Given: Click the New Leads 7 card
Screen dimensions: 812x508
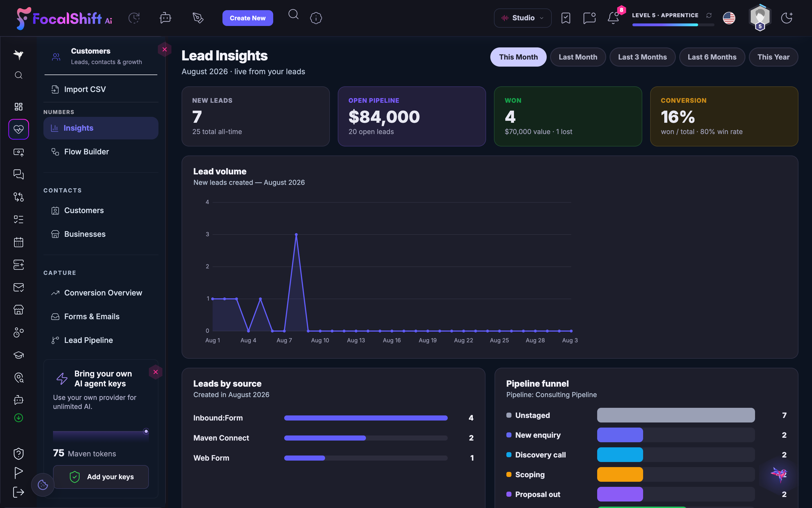Looking at the screenshot, I should [255, 116].
